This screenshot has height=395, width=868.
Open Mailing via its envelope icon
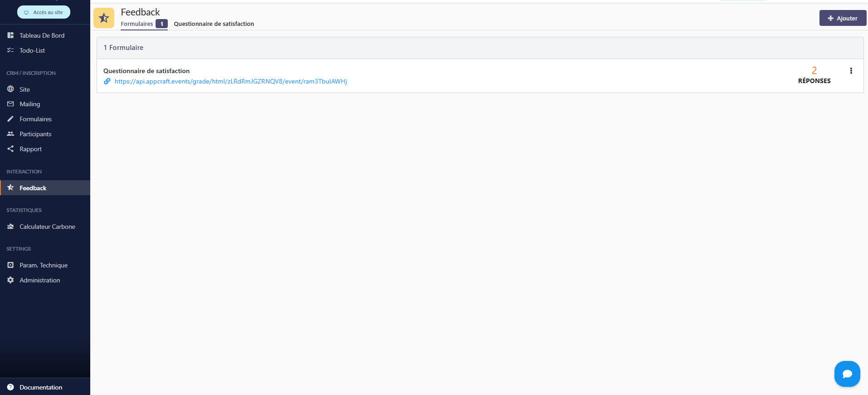[10, 104]
